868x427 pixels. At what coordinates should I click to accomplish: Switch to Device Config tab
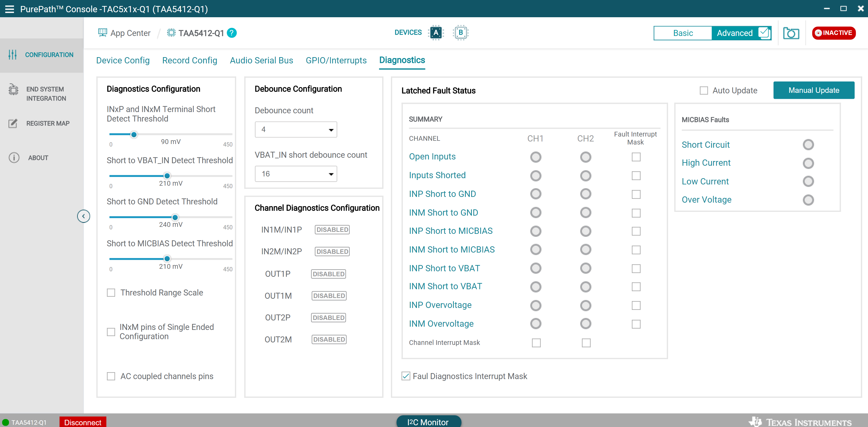click(x=123, y=60)
